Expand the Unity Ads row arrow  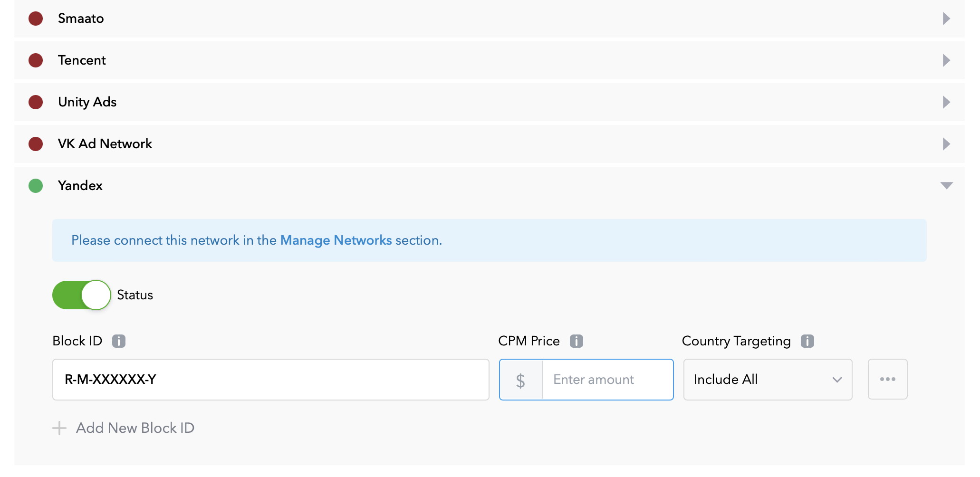tap(946, 102)
